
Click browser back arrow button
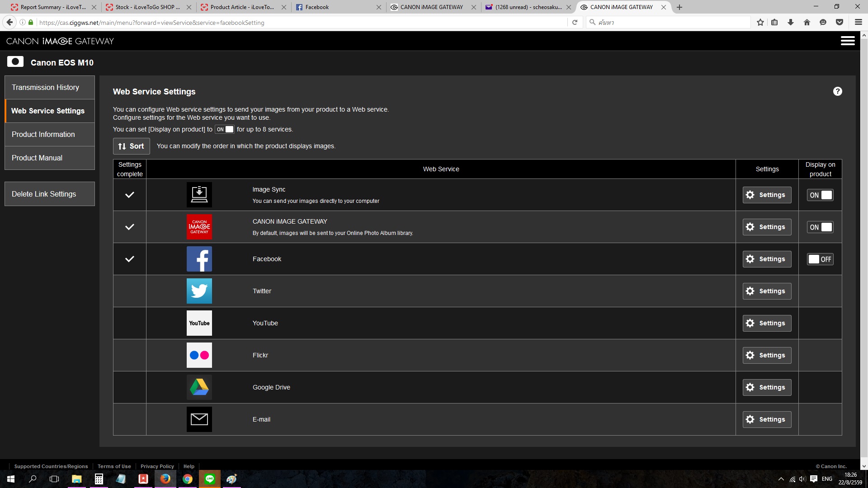pos(9,22)
